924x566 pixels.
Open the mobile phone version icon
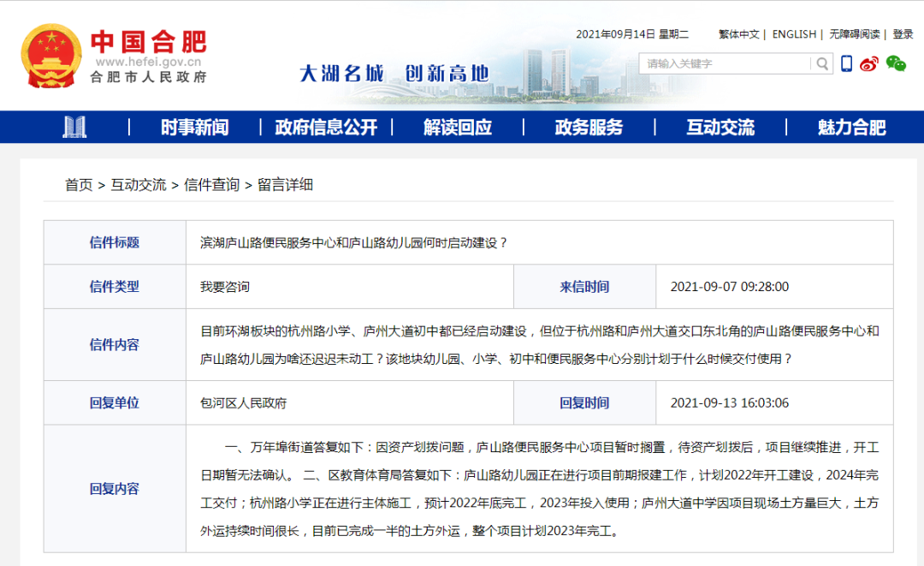846,63
